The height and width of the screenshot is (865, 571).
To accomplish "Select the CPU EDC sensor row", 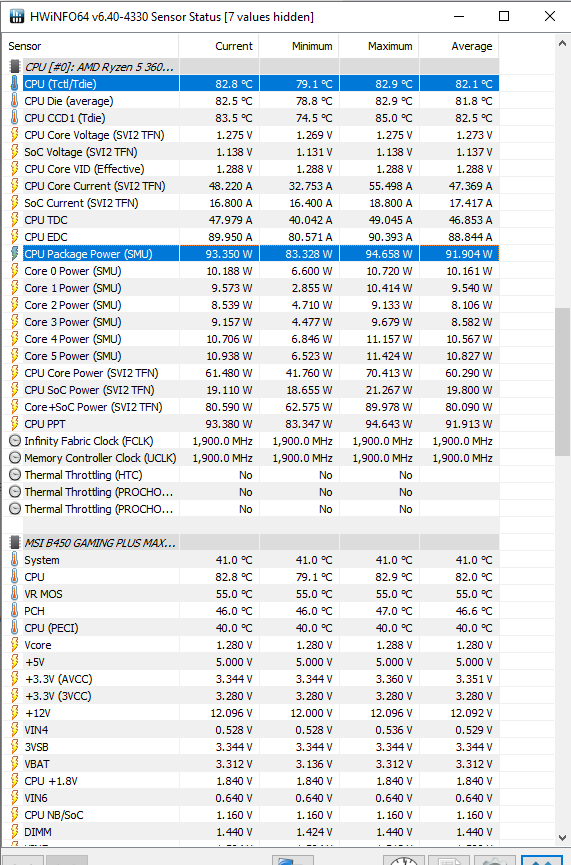I will 251,237.
